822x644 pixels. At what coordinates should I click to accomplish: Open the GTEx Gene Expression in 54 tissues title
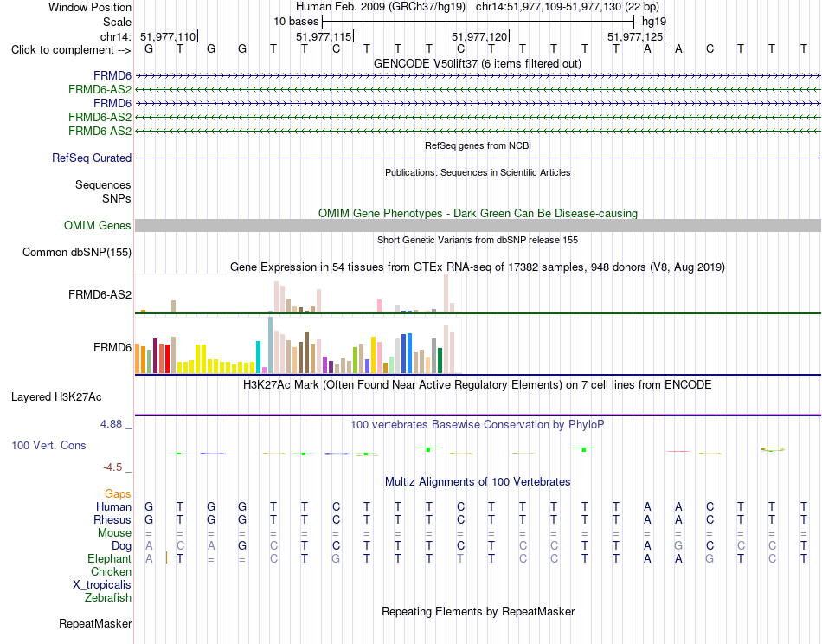pyautogui.click(x=478, y=267)
